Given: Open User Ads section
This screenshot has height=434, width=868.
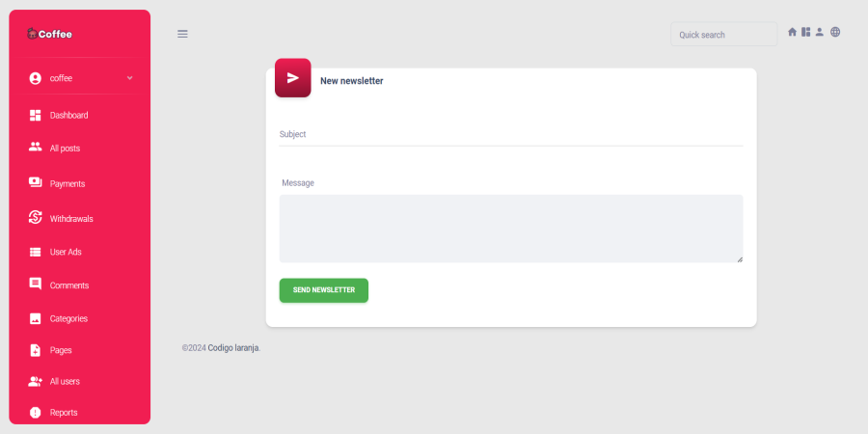Looking at the screenshot, I should (x=66, y=252).
